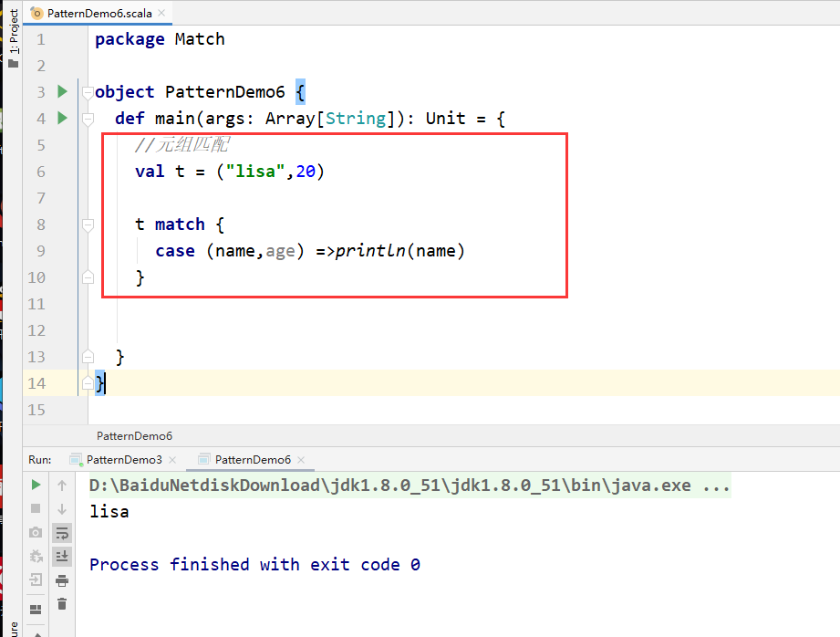Click the bug icon below the camera
Viewport: 840px width, 637px height.
(36, 556)
